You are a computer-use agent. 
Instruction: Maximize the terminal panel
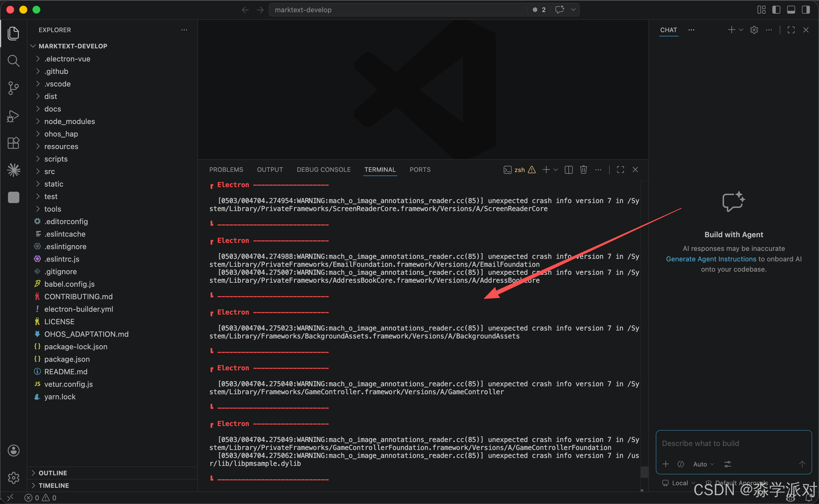tap(621, 170)
